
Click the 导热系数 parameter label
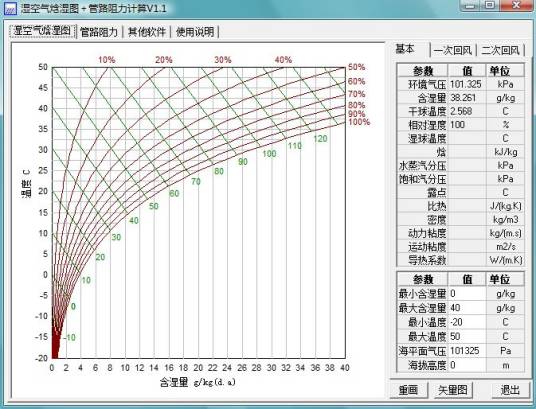tap(427, 260)
